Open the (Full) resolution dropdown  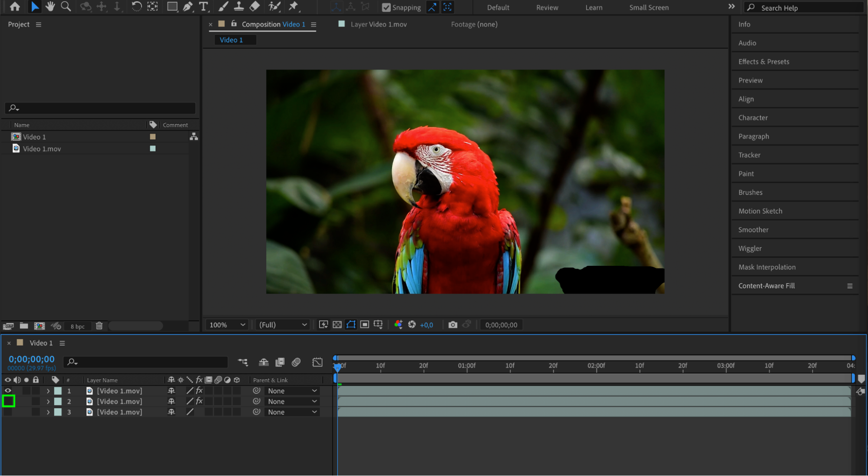coord(283,325)
